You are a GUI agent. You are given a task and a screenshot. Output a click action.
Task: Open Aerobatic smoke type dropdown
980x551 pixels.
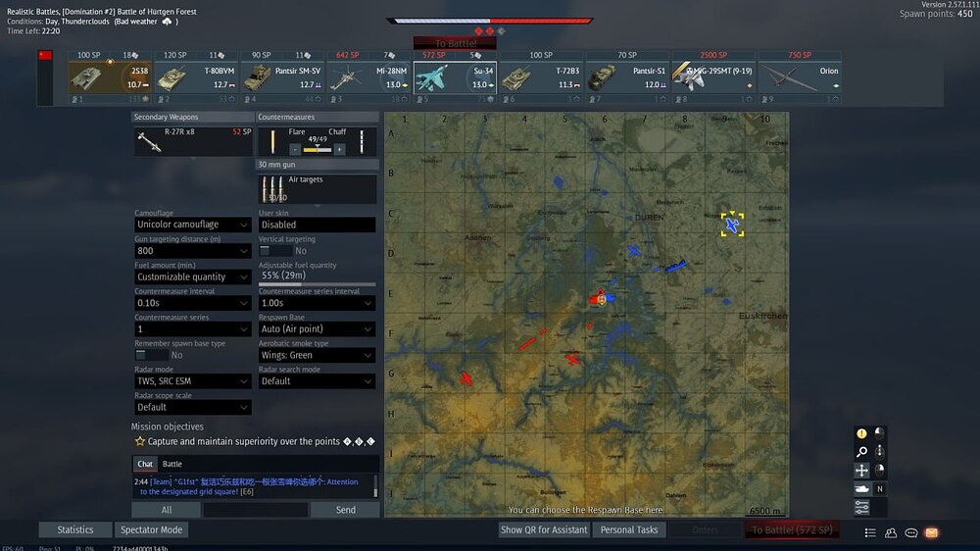pyautogui.click(x=317, y=355)
